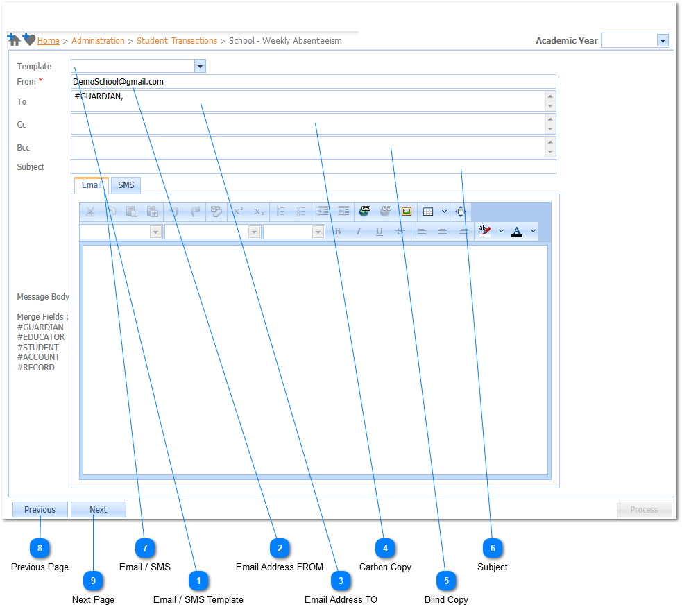Click the Remove formatting eraser icon
Screen dimensions: 682x616
pyautogui.click(x=216, y=212)
